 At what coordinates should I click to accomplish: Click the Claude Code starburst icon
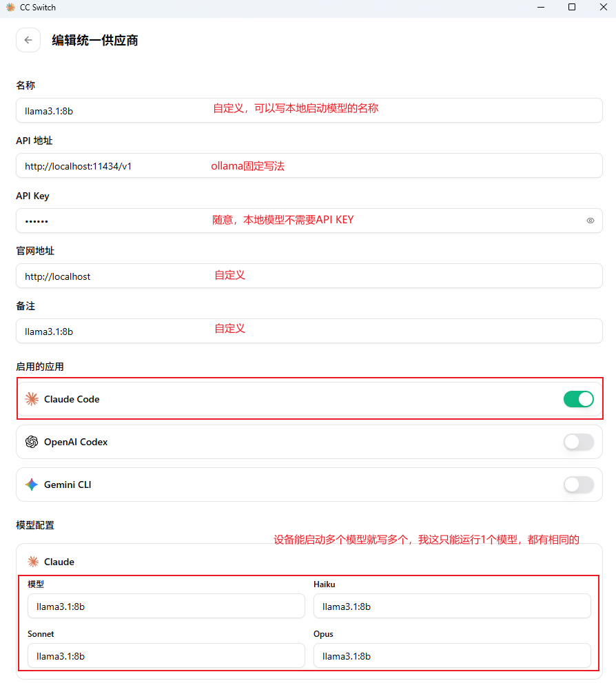pyautogui.click(x=32, y=399)
